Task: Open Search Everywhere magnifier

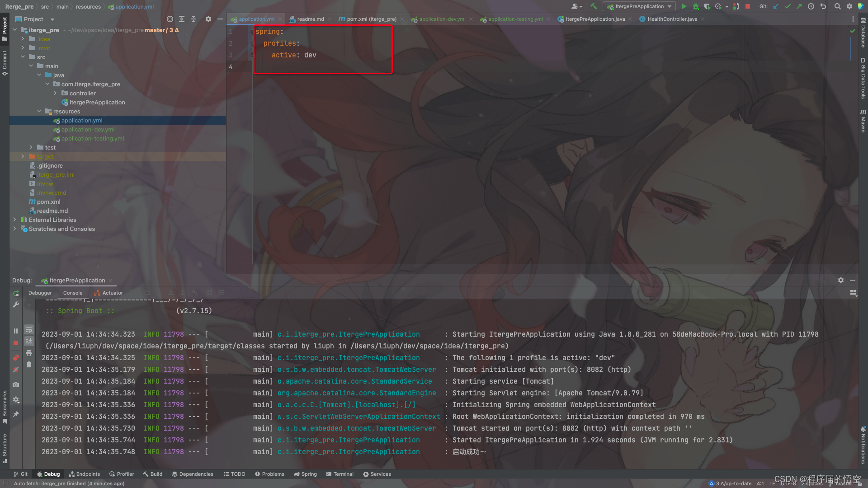Action: (x=838, y=6)
